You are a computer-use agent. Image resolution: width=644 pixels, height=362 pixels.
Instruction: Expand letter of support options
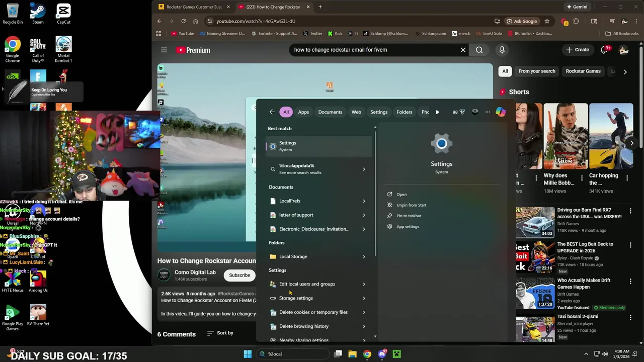click(364, 215)
